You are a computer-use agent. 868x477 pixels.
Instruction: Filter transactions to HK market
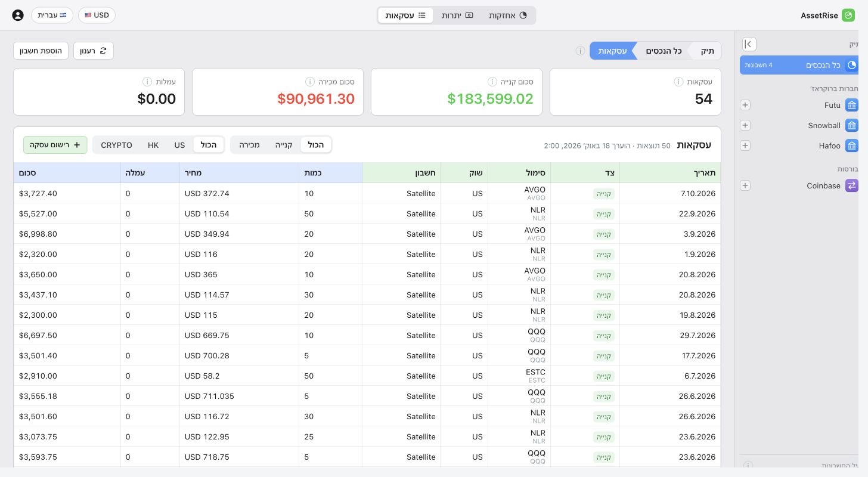(153, 145)
